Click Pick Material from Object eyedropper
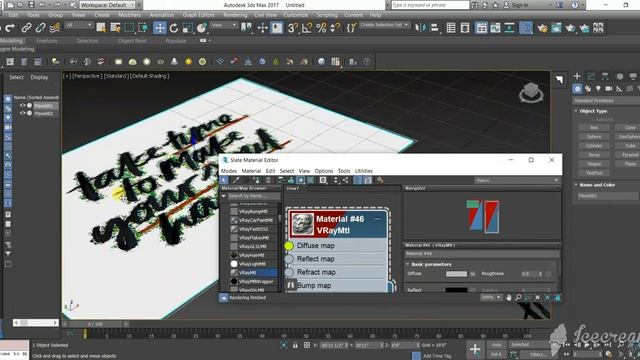The image size is (640, 360). point(236,180)
